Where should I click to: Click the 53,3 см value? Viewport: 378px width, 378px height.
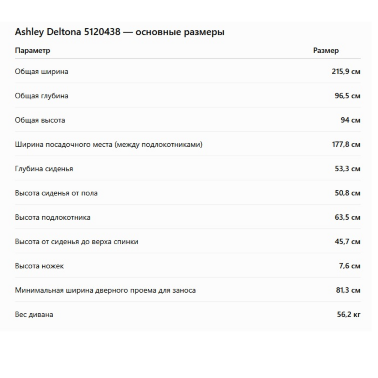pyautogui.click(x=348, y=169)
